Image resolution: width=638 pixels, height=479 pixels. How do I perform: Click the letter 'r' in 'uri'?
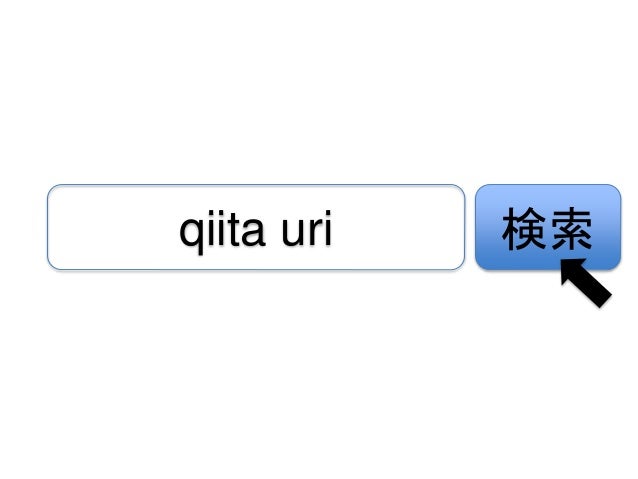[316, 232]
